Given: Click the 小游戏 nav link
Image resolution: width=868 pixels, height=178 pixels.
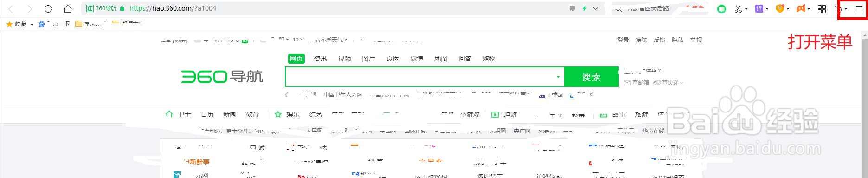Looking at the screenshot, I should [x=469, y=114].
